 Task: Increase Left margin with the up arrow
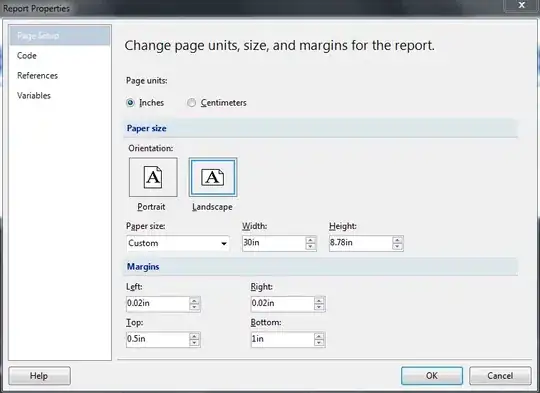[x=195, y=300]
